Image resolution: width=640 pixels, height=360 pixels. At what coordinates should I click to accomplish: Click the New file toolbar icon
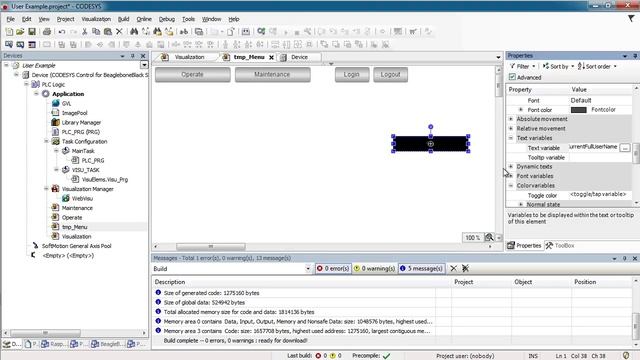point(9,32)
